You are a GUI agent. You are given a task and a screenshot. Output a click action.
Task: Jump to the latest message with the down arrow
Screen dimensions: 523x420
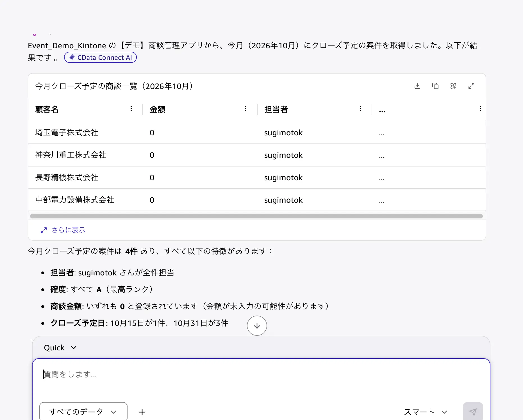coord(257,326)
